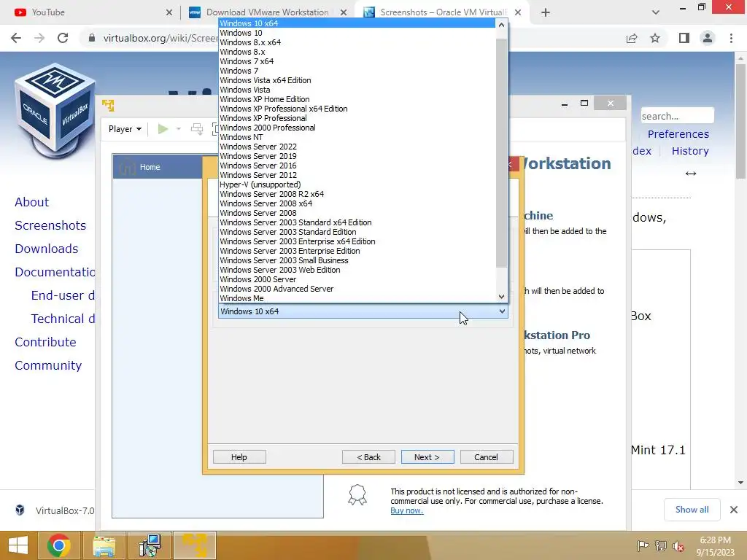747x560 pixels.
Task: Click the share page icon
Action: (x=632, y=38)
